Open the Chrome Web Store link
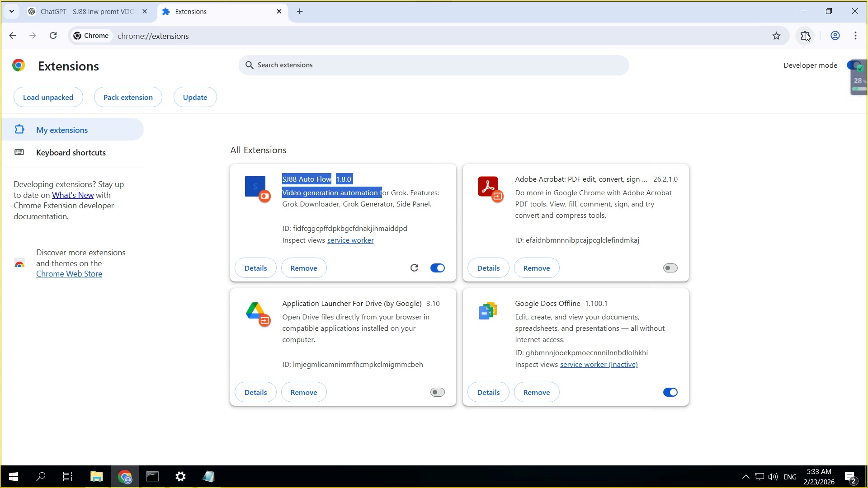Screen dimensions: 868x488 [69, 274]
